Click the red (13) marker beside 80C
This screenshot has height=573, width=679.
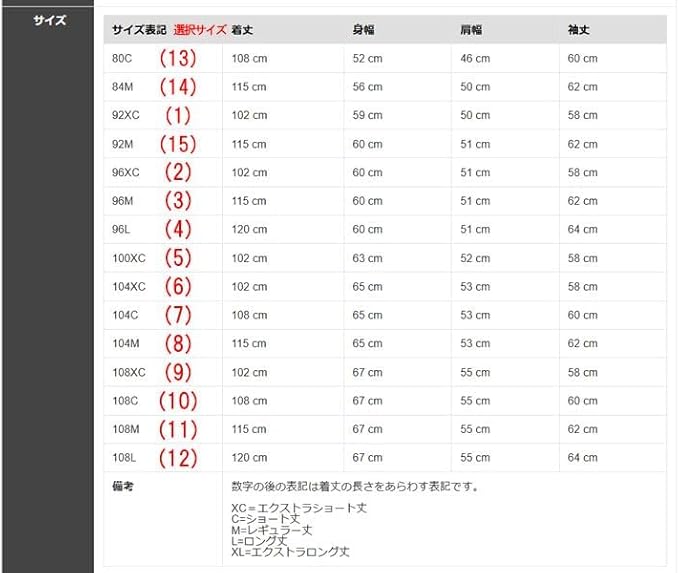(x=178, y=58)
